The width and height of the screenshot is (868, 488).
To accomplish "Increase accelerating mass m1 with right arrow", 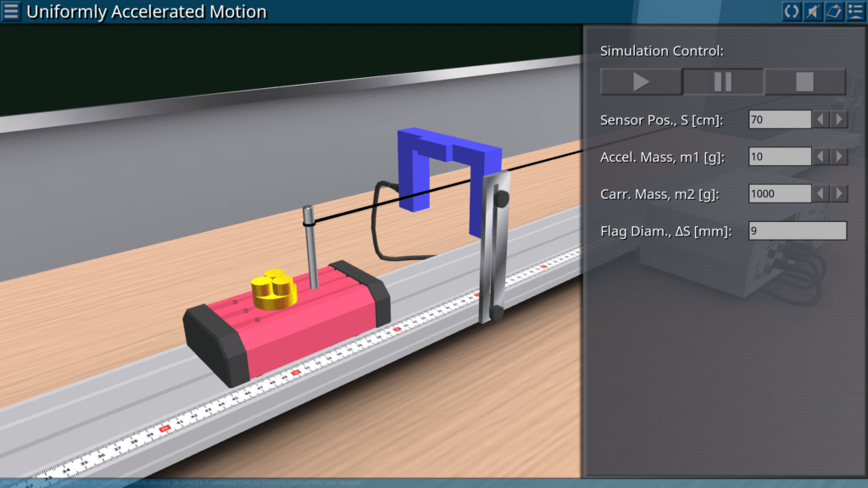I will point(839,157).
